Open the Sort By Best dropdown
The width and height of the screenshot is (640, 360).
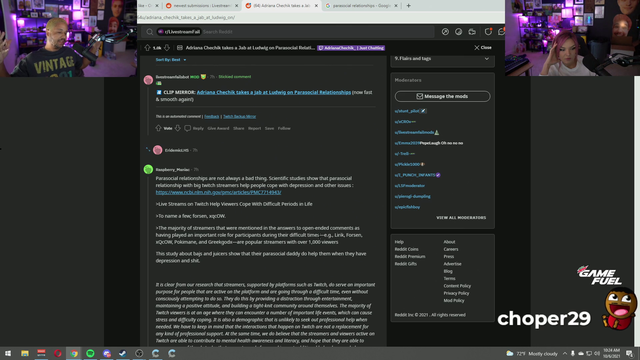point(171,60)
